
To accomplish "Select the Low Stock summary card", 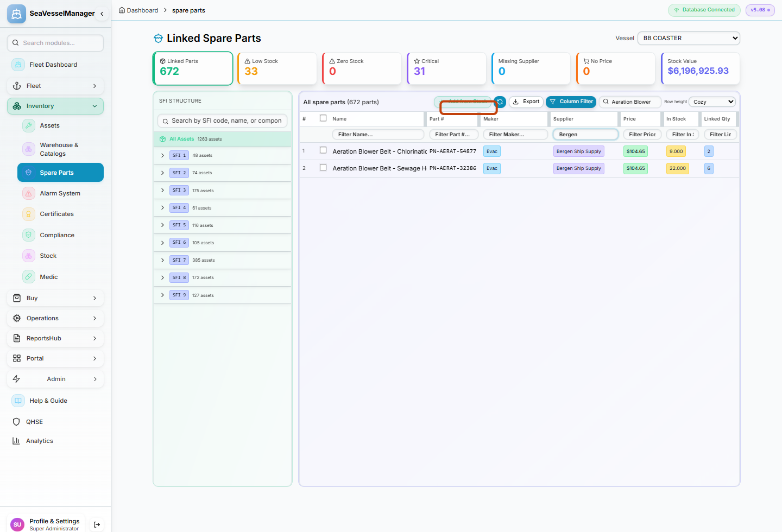I will click(x=277, y=68).
